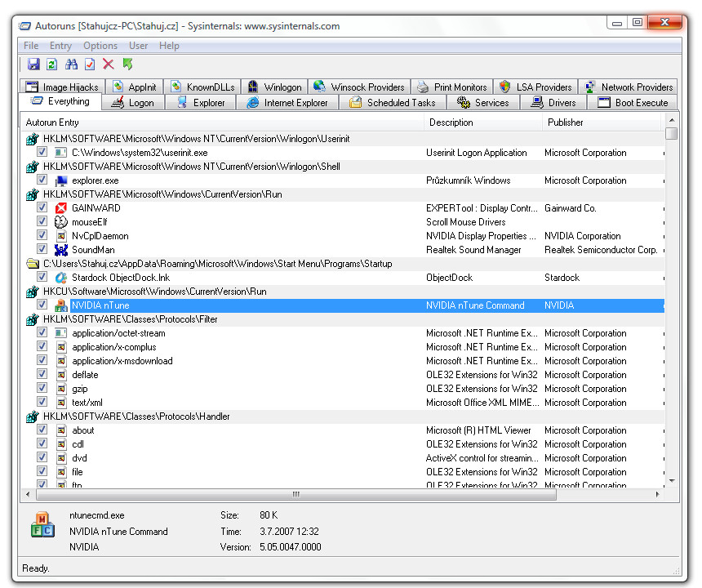Open the Options menu
This screenshot has width=702, height=588.
100,46
